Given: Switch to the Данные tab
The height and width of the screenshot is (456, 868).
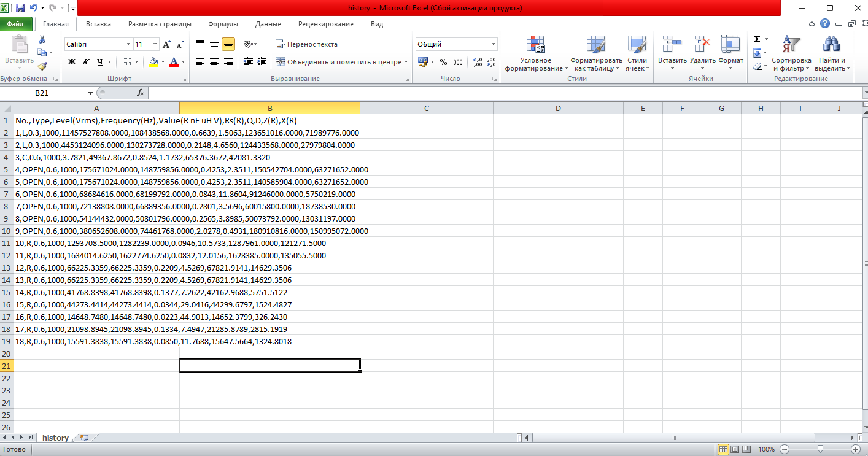Looking at the screenshot, I should [x=268, y=24].
